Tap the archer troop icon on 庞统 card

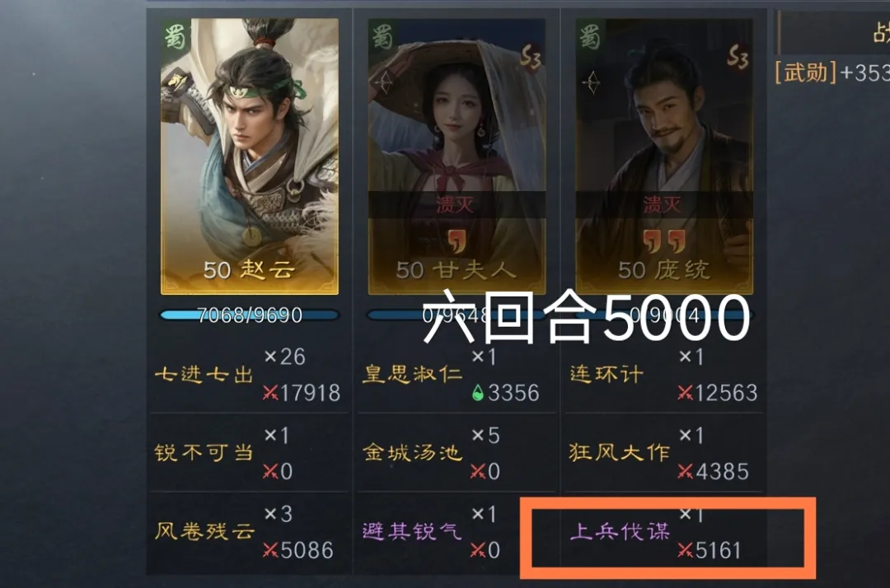[591, 83]
